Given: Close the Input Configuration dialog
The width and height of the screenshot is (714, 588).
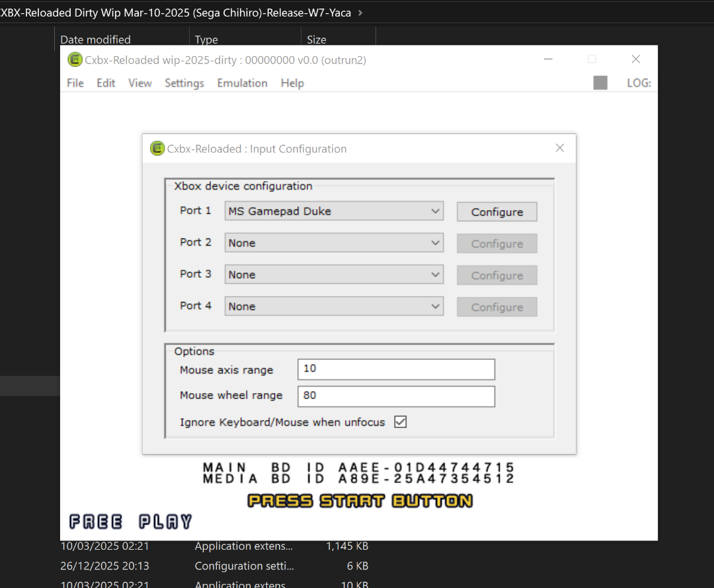Looking at the screenshot, I should (559, 148).
